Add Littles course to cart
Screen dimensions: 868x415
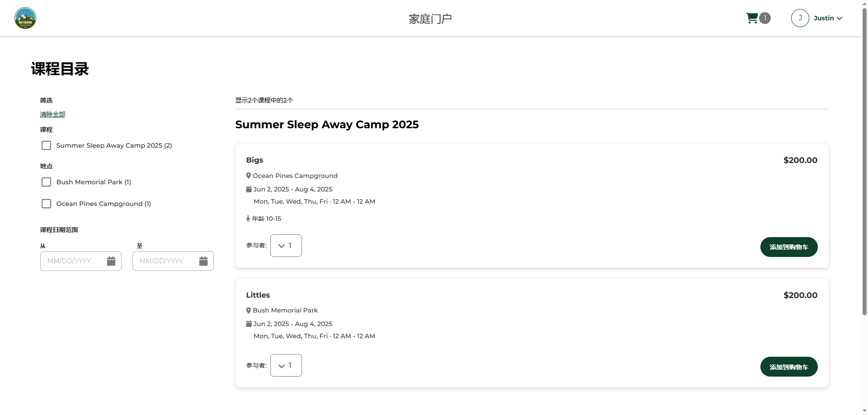click(789, 367)
